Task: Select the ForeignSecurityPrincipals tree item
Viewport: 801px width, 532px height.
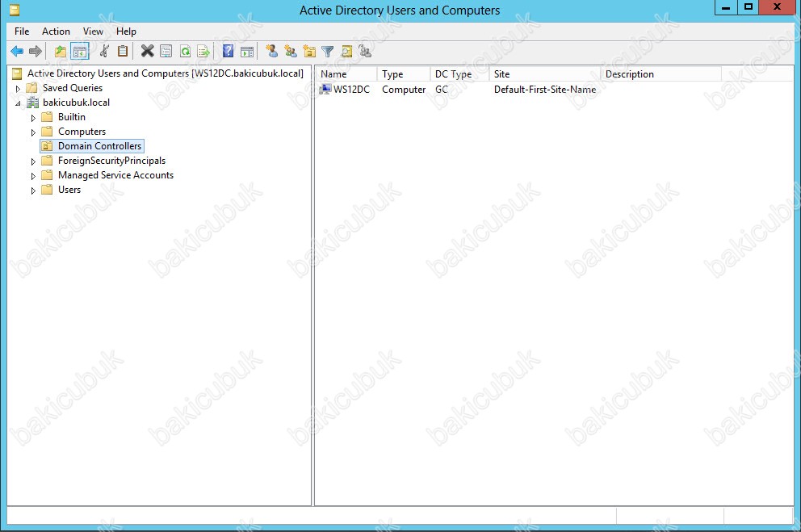Action: pos(112,161)
